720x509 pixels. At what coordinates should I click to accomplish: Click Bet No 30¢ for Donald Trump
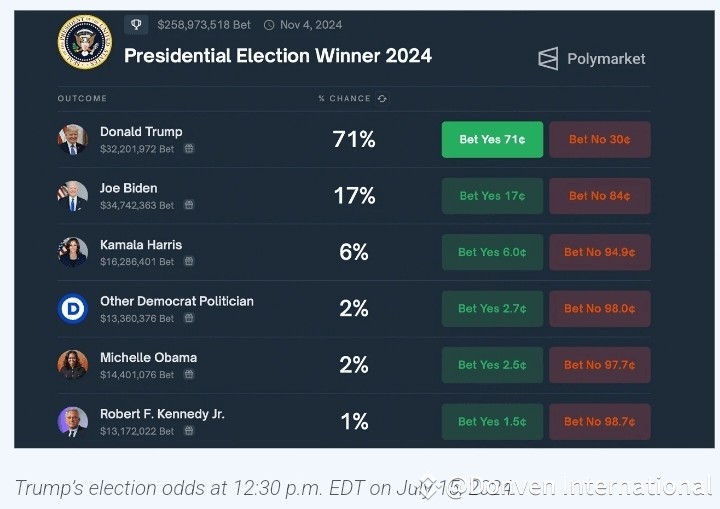pyautogui.click(x=600, y=140)
